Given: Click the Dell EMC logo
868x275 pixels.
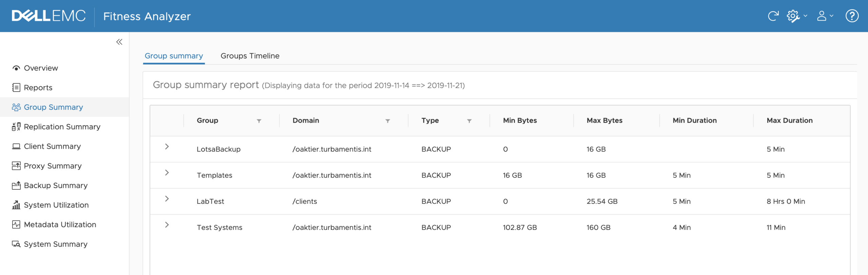Looking at the screenshot, I should pos(48,16).
